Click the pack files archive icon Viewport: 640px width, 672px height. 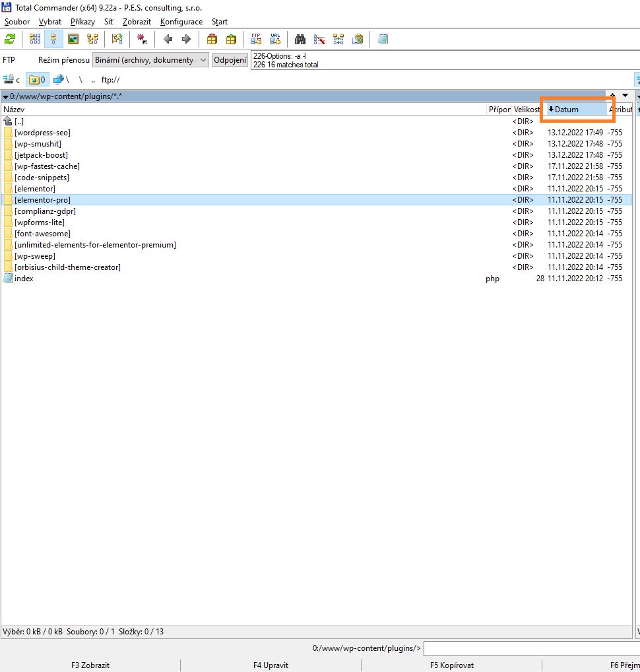pos(212,40)
